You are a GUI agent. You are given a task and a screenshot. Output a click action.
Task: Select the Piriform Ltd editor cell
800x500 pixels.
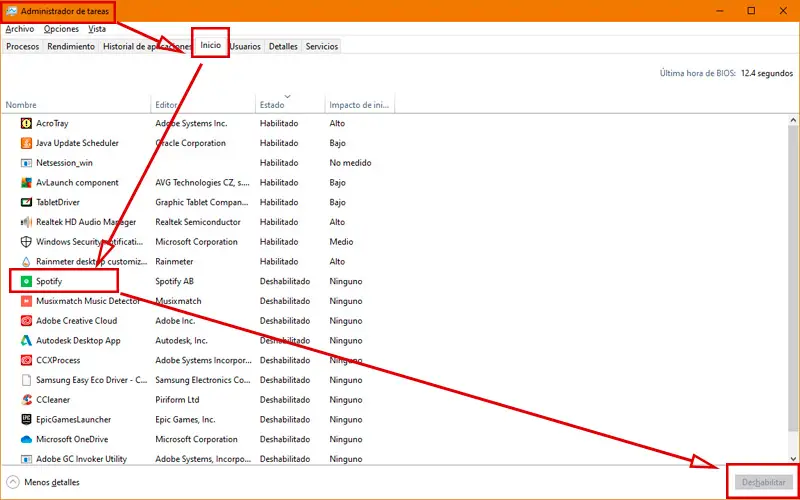(177, 399)
